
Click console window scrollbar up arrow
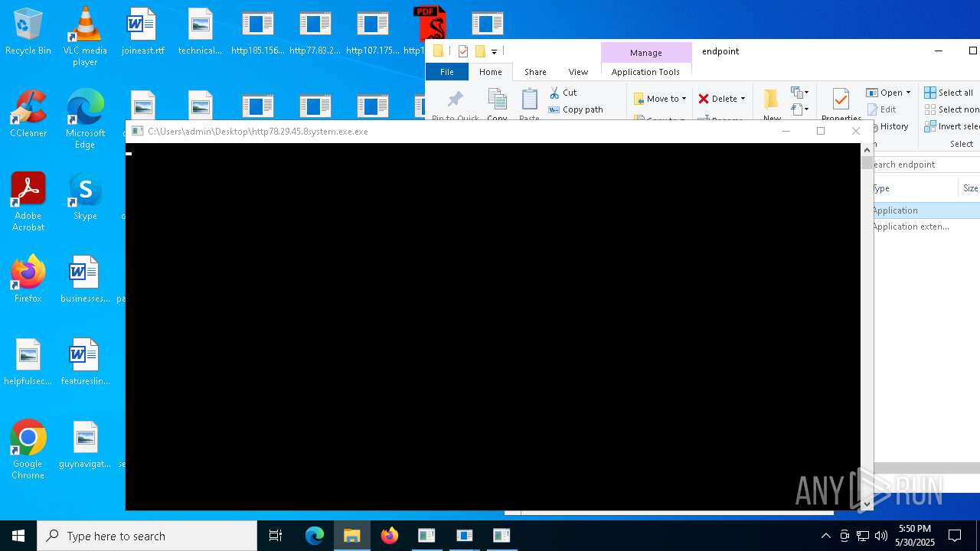[867, 150]
